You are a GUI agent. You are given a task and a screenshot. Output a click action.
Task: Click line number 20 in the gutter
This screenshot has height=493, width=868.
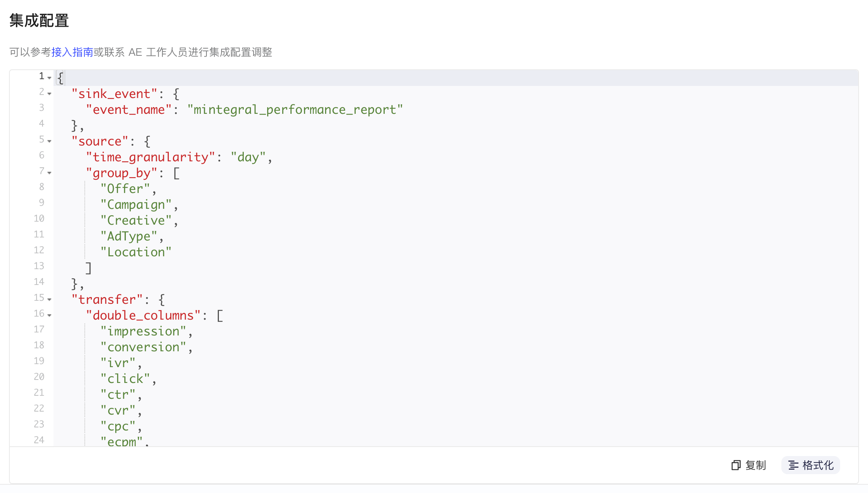click(39, 377)
